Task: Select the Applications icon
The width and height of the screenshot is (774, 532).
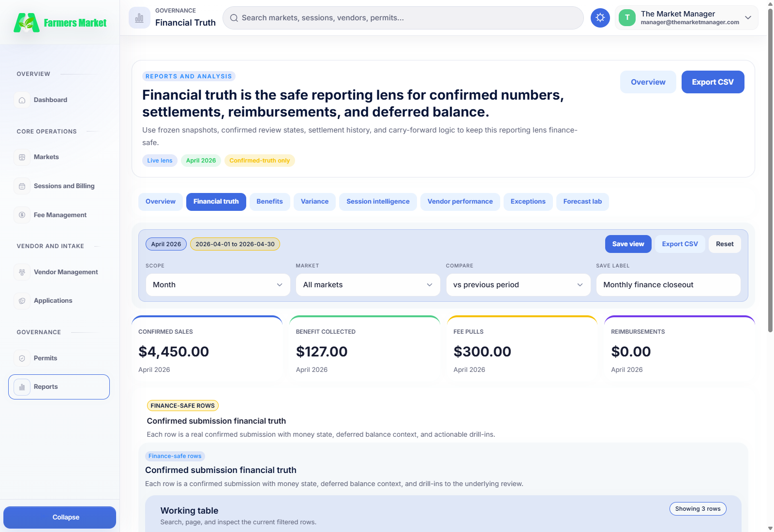Action: [x=22, y=300]
